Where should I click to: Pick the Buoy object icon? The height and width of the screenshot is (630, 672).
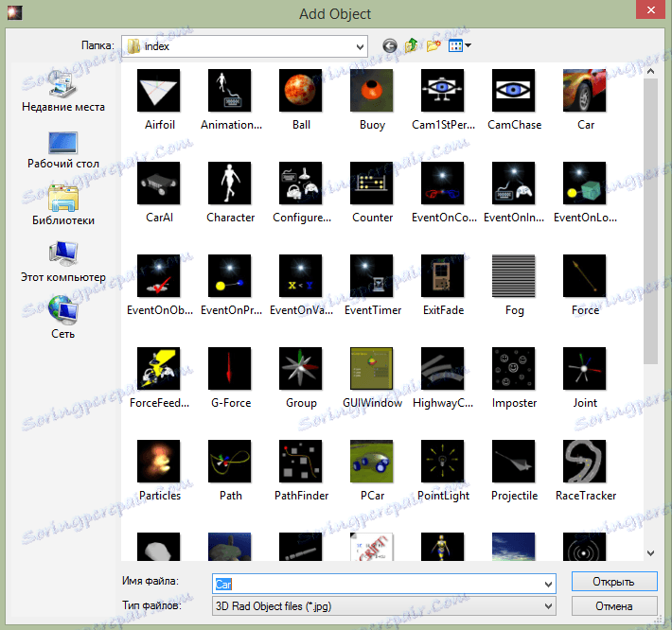click(x=372, y=91)
